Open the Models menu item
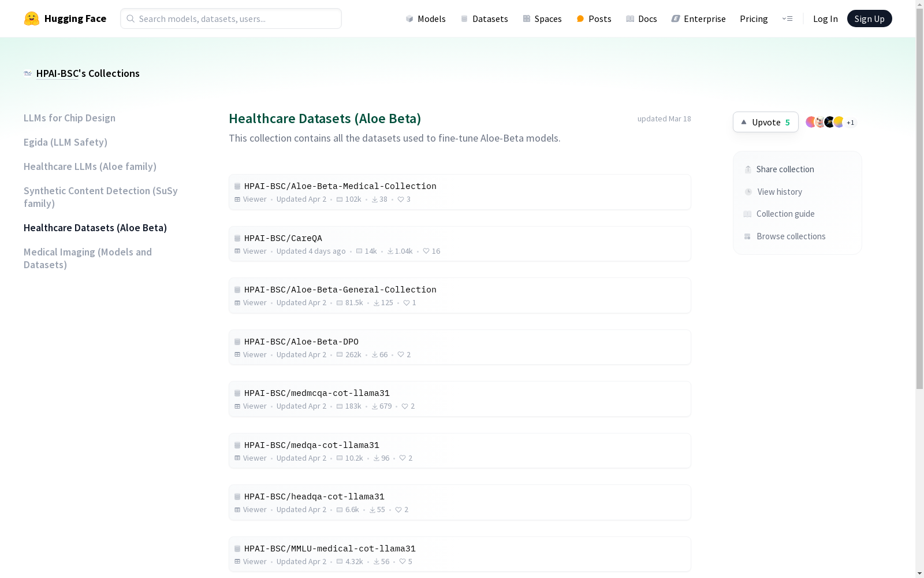This screenshot has height=578, width=924. 426,18
